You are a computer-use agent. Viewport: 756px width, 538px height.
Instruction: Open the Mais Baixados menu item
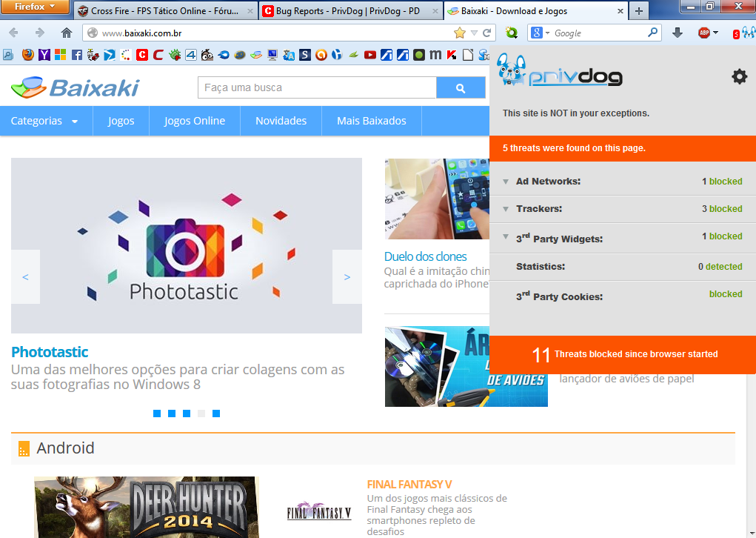[372, 121]
